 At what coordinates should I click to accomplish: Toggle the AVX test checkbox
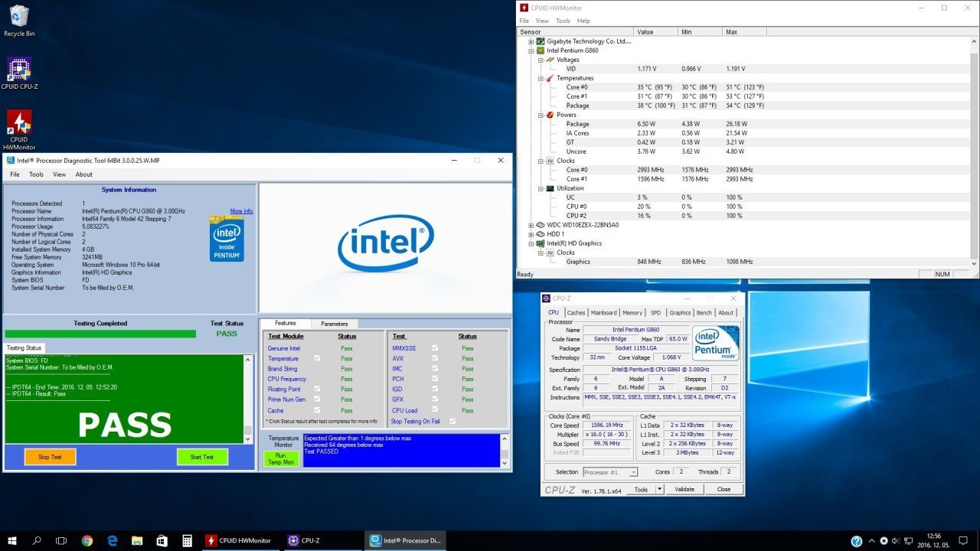click(x=435, y=358)
